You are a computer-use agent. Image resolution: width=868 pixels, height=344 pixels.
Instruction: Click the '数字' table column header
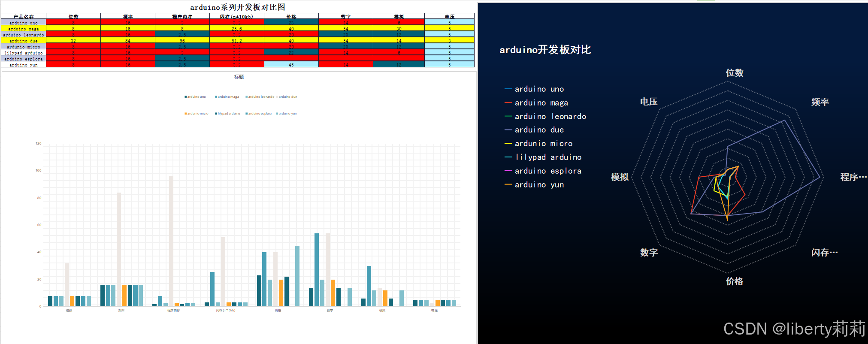346,16
